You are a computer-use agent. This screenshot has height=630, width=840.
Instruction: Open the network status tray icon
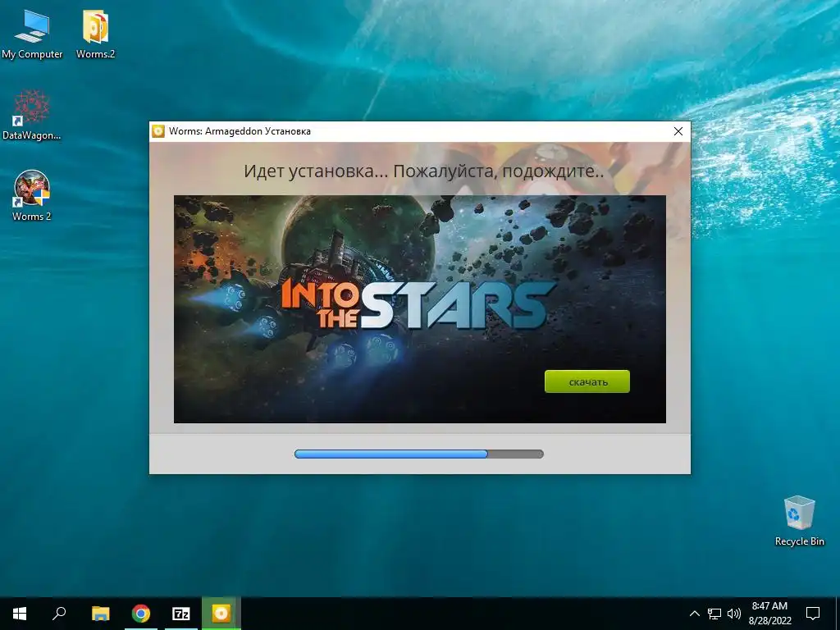pos(714,614)
